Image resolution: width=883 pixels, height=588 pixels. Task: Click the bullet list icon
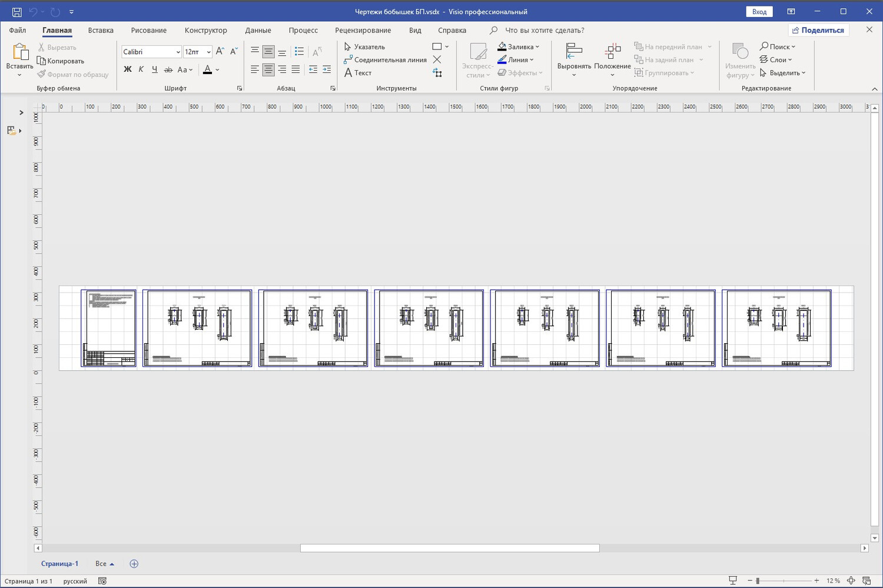pos(299,52)
